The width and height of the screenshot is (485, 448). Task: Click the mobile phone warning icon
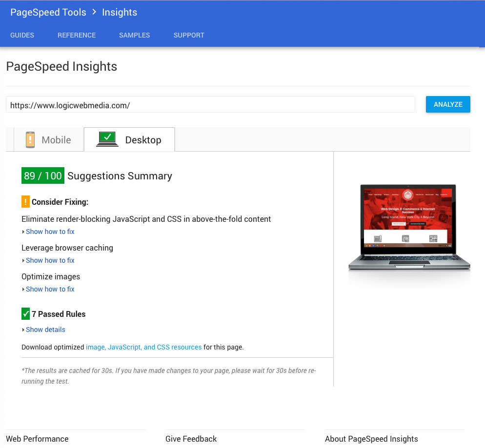point(30,139)
